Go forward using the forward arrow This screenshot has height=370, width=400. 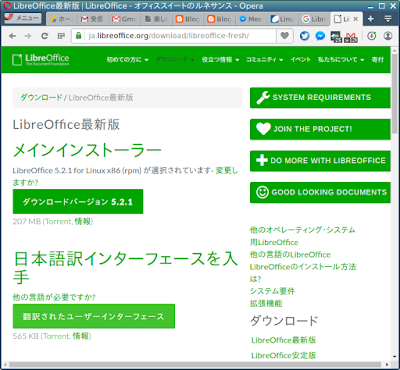pos(28,36)
